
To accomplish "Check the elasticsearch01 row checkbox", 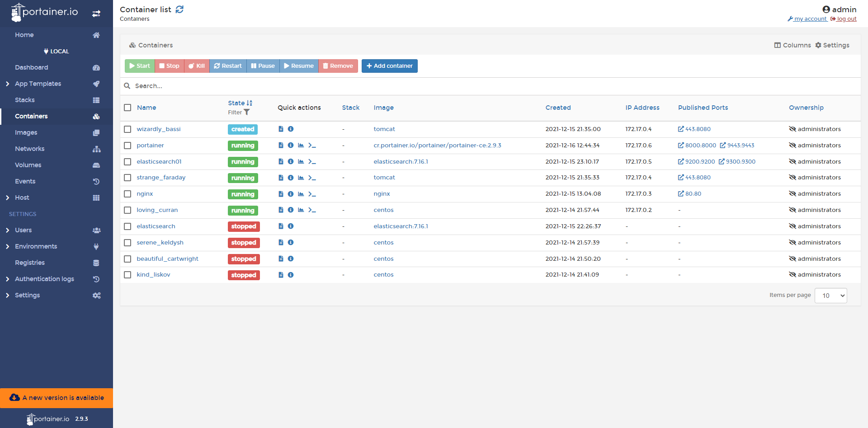I will pyautogui.click(x=127, y=162).
